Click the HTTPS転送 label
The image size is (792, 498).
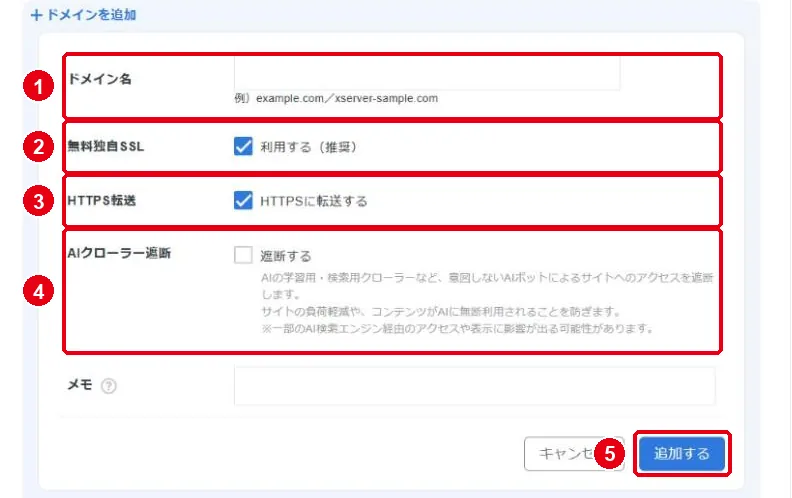102,201
